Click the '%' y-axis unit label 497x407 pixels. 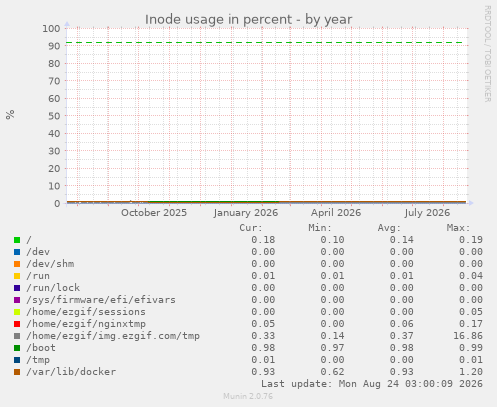pyautogui.click(x=10, y=115)
